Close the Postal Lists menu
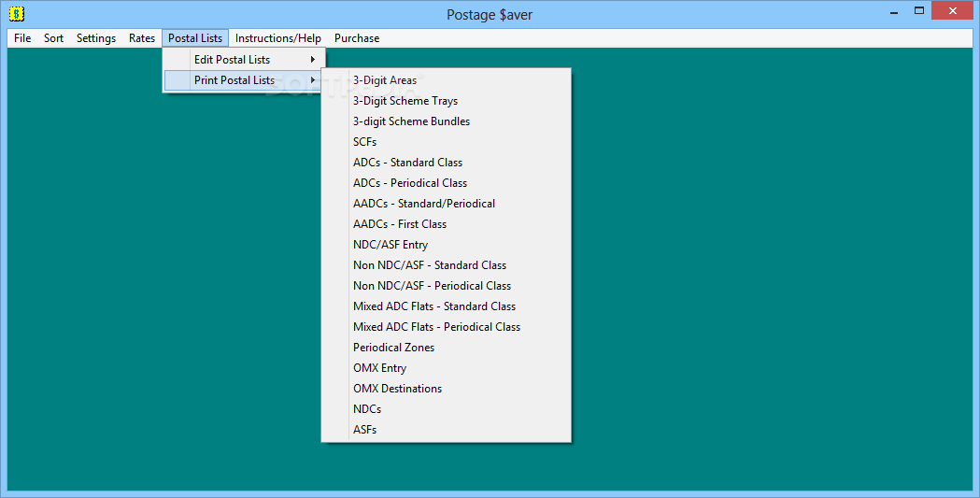 point(195,38)
